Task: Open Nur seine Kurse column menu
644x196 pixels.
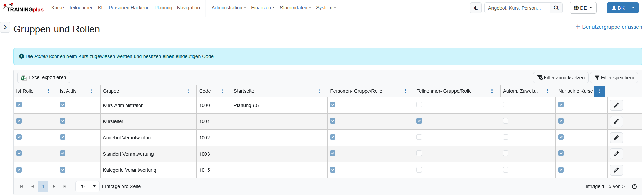Action: 599,91
